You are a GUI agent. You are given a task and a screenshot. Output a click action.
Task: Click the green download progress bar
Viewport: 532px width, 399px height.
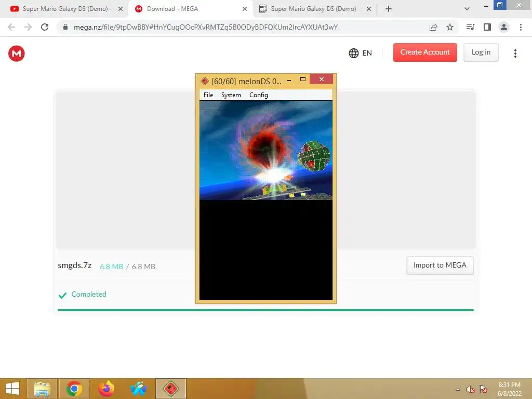click(265, 310)
